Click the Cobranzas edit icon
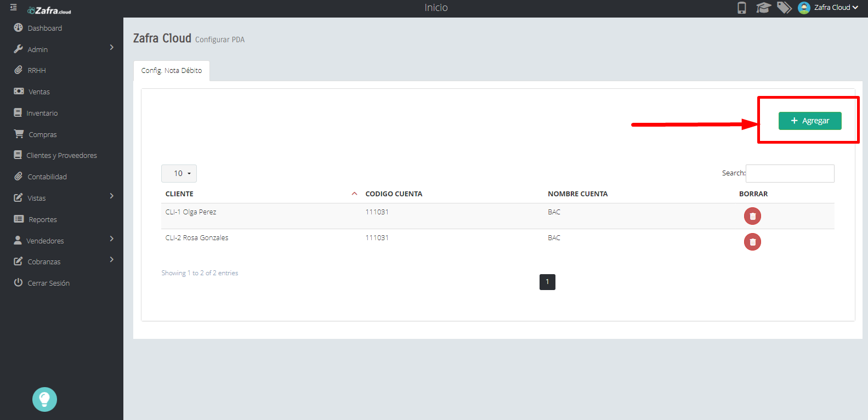The height and width of the screenshot is (420, 868). tap(18, 261)
